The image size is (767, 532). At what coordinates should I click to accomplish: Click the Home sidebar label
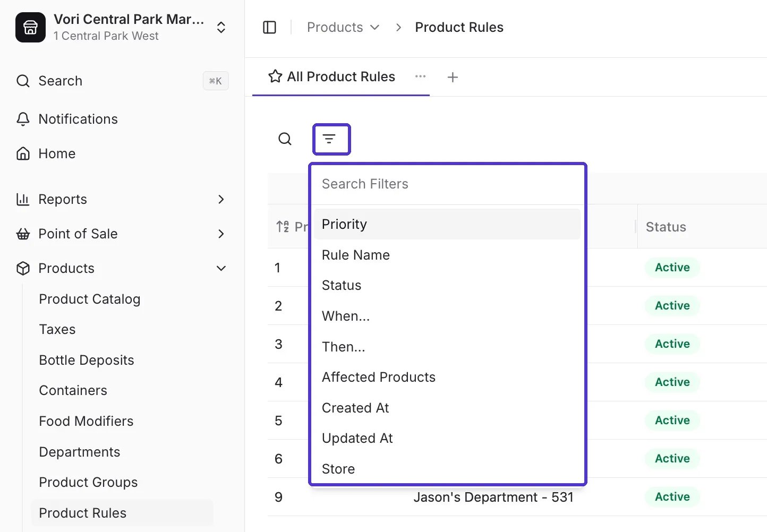click(x=57, y=153)
